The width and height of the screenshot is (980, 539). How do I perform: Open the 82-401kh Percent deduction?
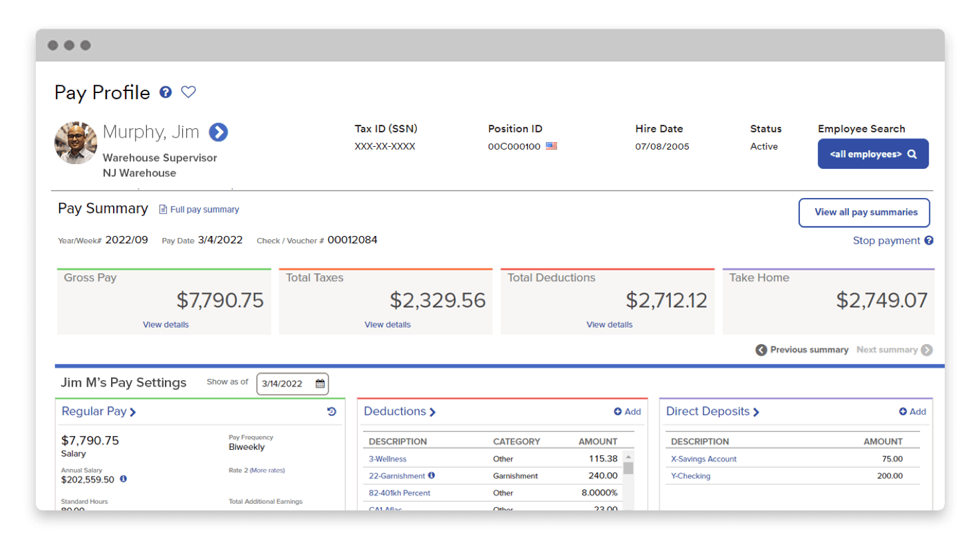(400, 493)
